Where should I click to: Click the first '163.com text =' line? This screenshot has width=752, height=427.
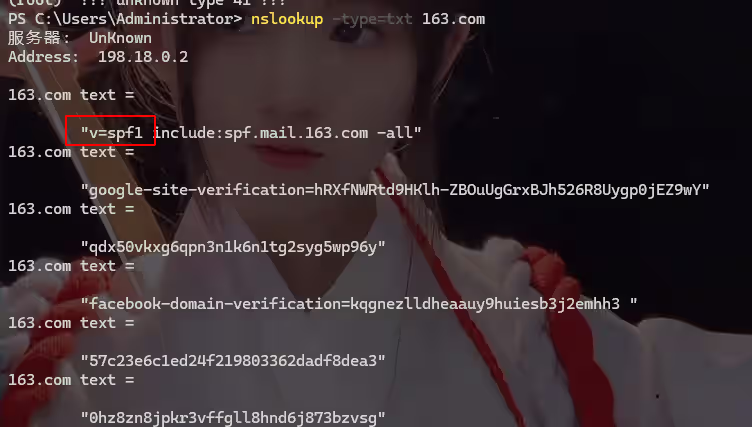pyautogui.click(x=71, y=95)
